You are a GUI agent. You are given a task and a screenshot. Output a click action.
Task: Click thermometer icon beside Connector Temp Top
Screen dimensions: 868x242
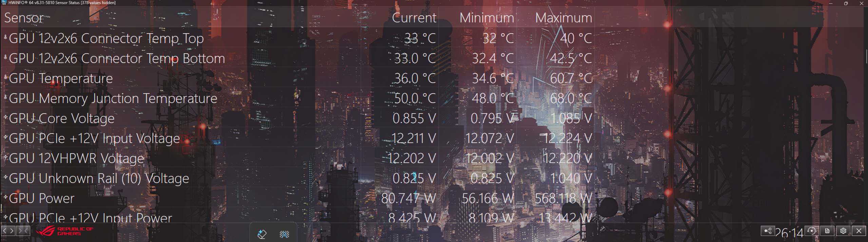click(x=5, y=37)
